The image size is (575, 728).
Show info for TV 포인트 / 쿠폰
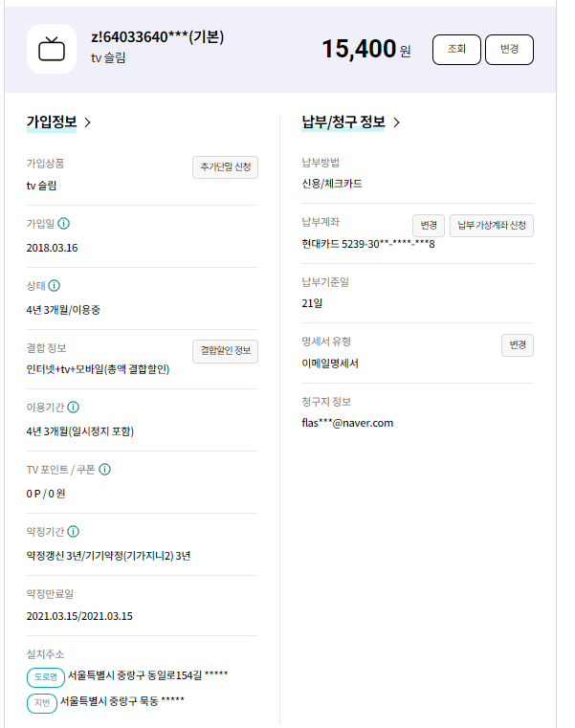pos(105,469)
